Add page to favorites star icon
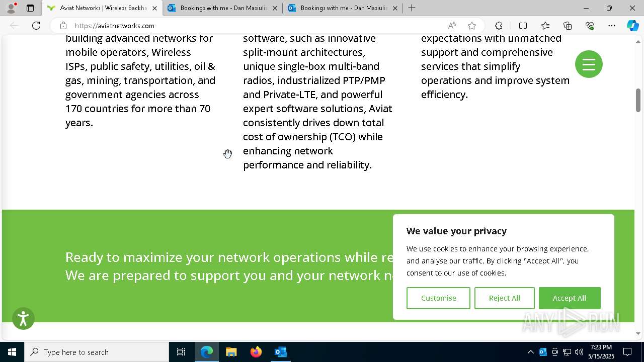Viewport: 644px width, 362px height. point(472,26)
